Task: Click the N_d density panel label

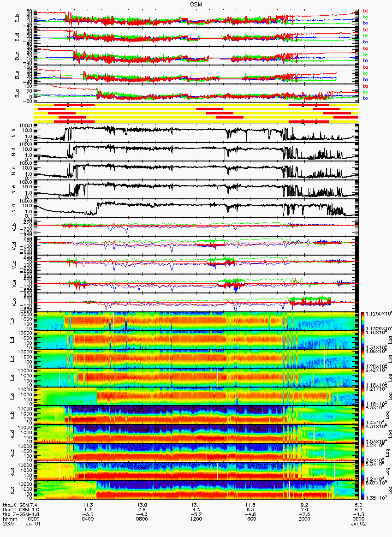Action: click(x=14, y=152)
